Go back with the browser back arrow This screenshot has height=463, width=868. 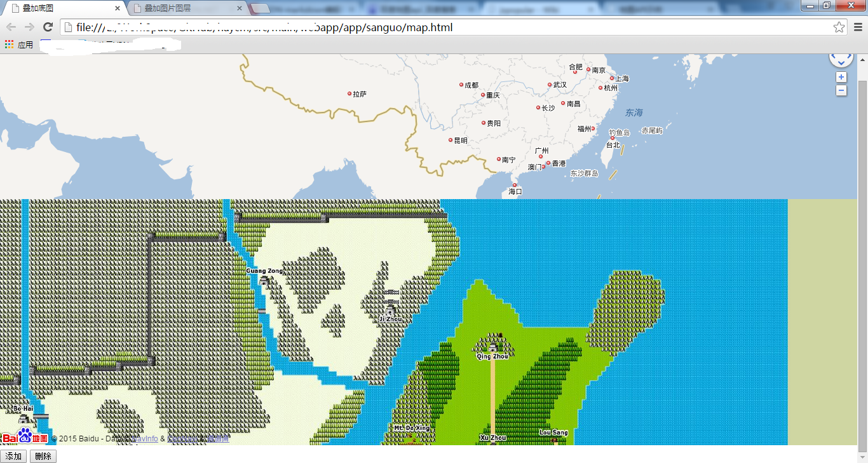coord(11,27)
